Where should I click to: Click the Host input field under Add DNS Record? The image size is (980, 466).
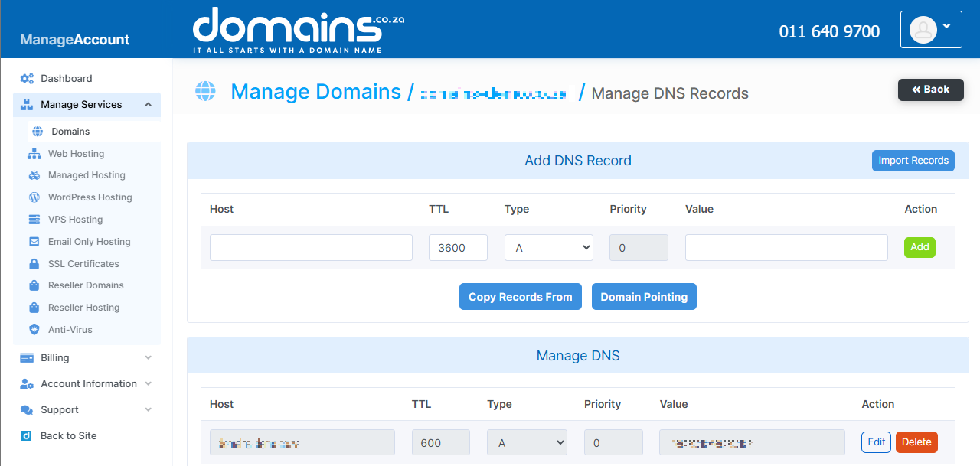[x=310, y=247]
